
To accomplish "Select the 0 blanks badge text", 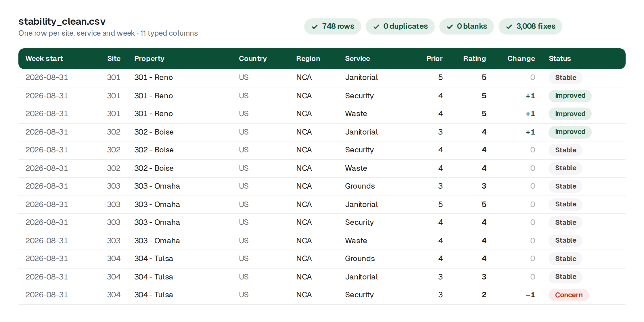I will 472,26.
